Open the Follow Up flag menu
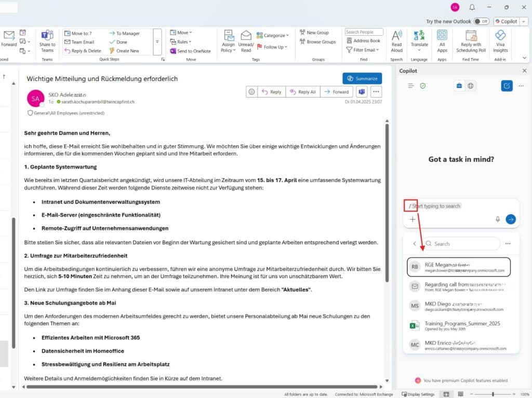This screenshot has height=398, width=532. 272,47
